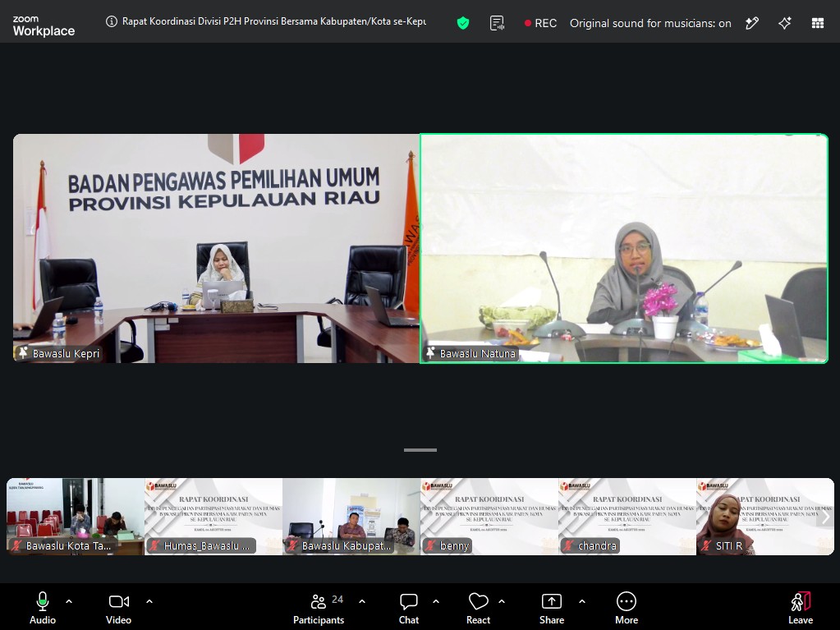Select benny's participant thumbnail
This screenshot has height=630, width=840.
(489, 517)
